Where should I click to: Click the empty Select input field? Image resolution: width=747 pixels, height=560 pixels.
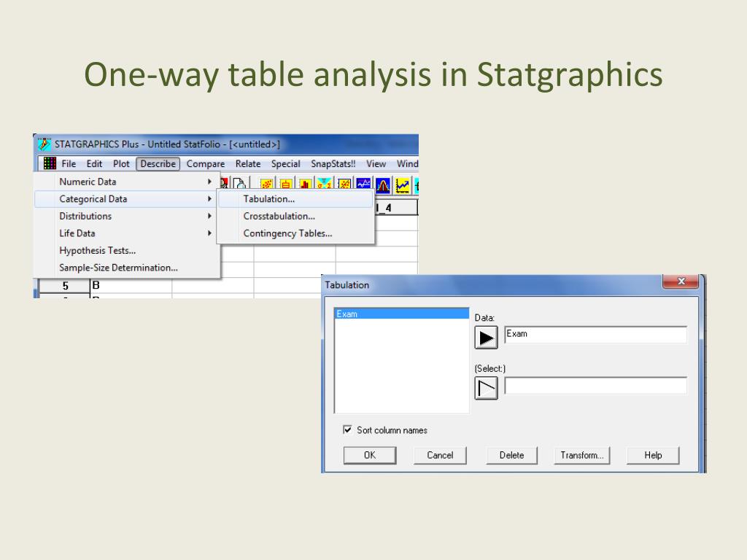595,385
